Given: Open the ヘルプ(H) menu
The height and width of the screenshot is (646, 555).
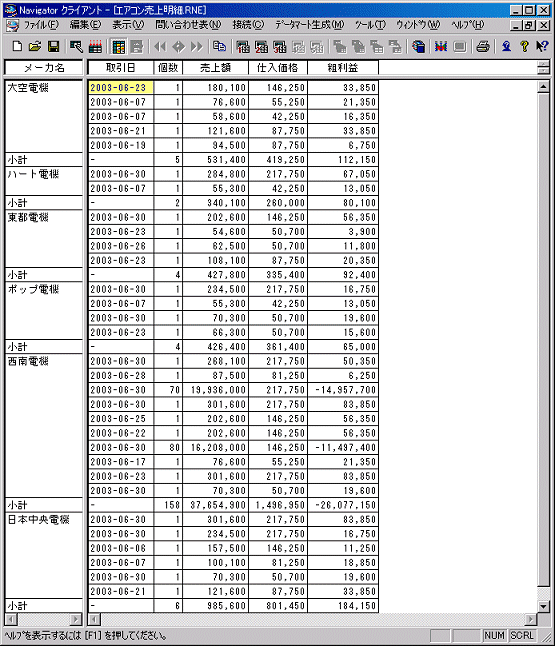Looking at the screenshot, I should (468, 25).
